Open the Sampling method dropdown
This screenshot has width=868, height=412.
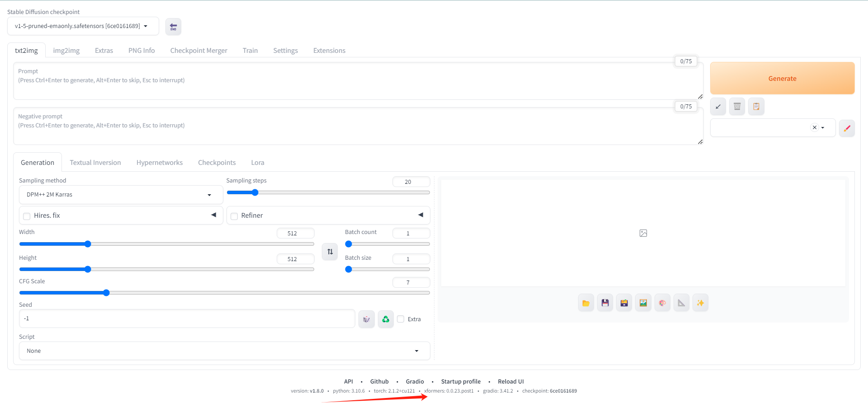(x=121, y=195)
